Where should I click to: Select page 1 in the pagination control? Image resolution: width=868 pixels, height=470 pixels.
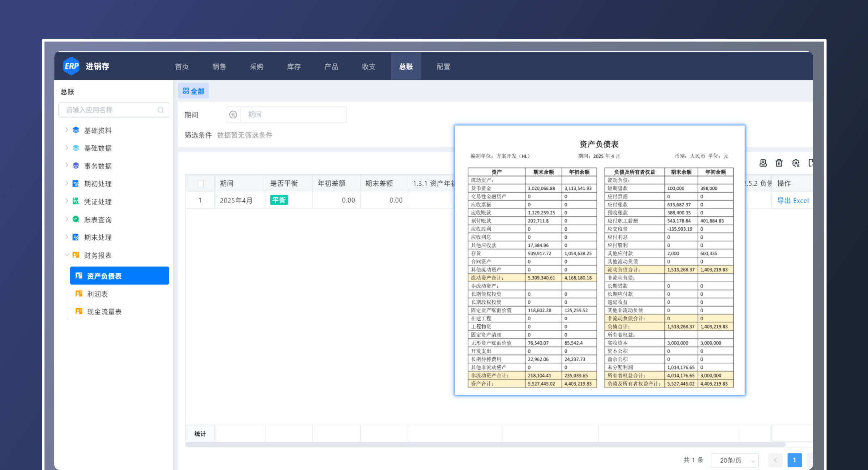click(794, 460)
